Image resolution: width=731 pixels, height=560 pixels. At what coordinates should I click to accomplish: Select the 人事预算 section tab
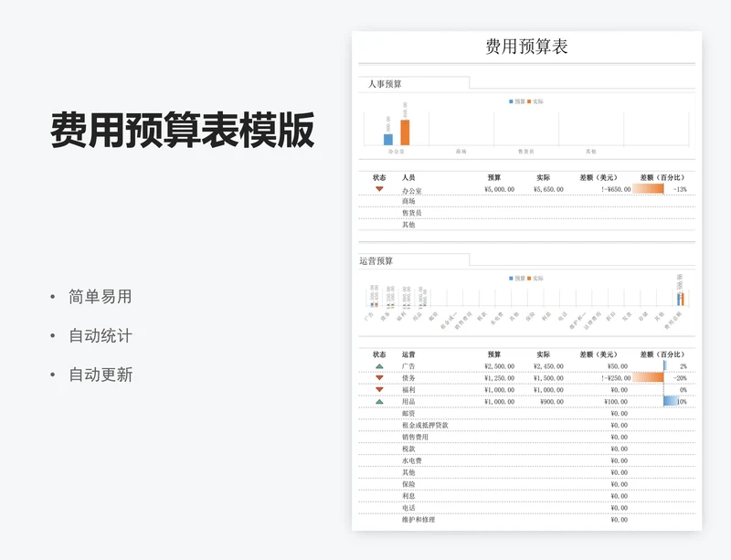(385, 84)
